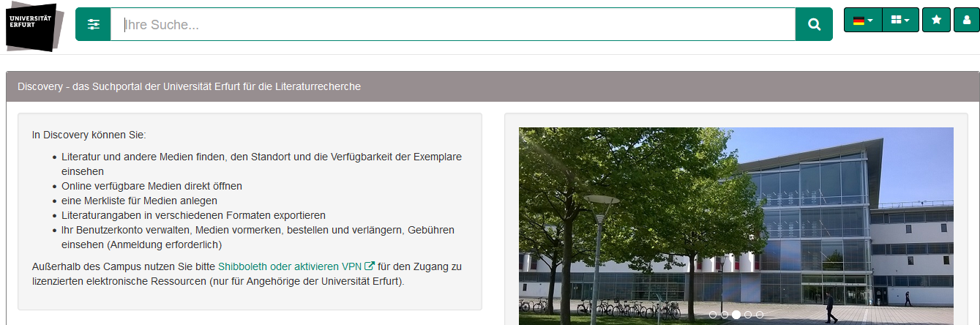
Task: Select the first carousel indicator dot
Action: click(x=713, y=315)
